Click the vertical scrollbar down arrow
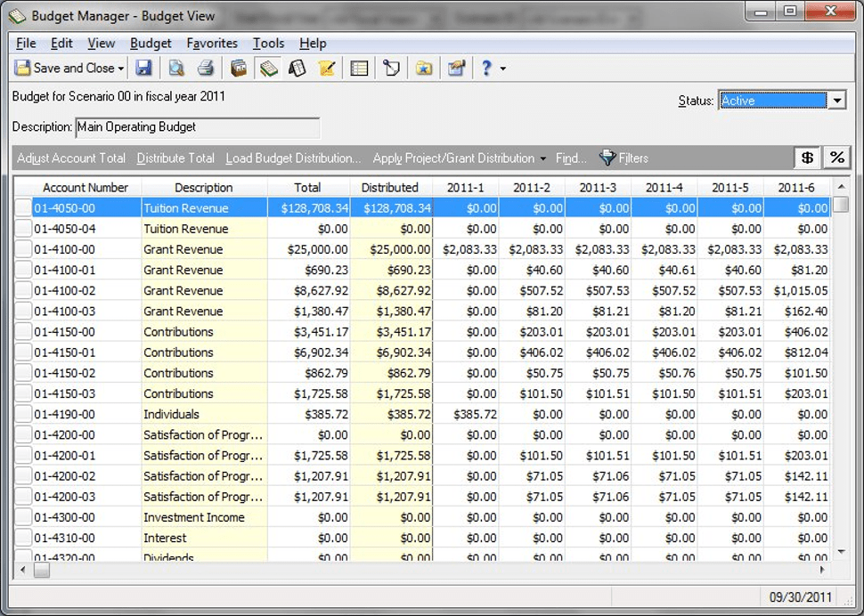The image size is (864, 616). (840, 552)
